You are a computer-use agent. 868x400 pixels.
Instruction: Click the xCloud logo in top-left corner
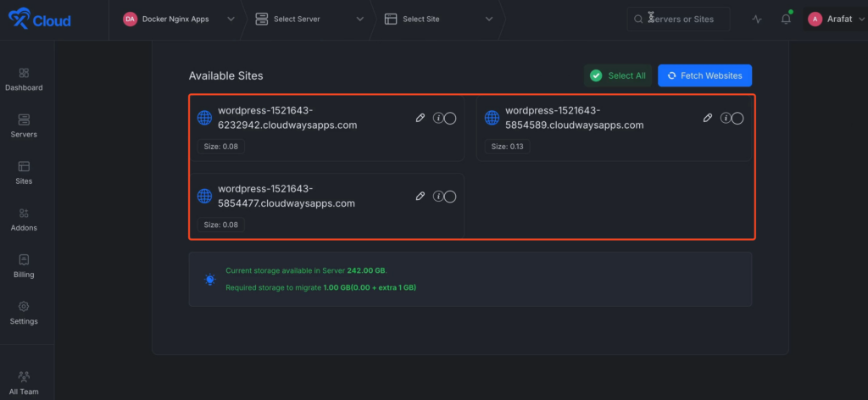39,19
